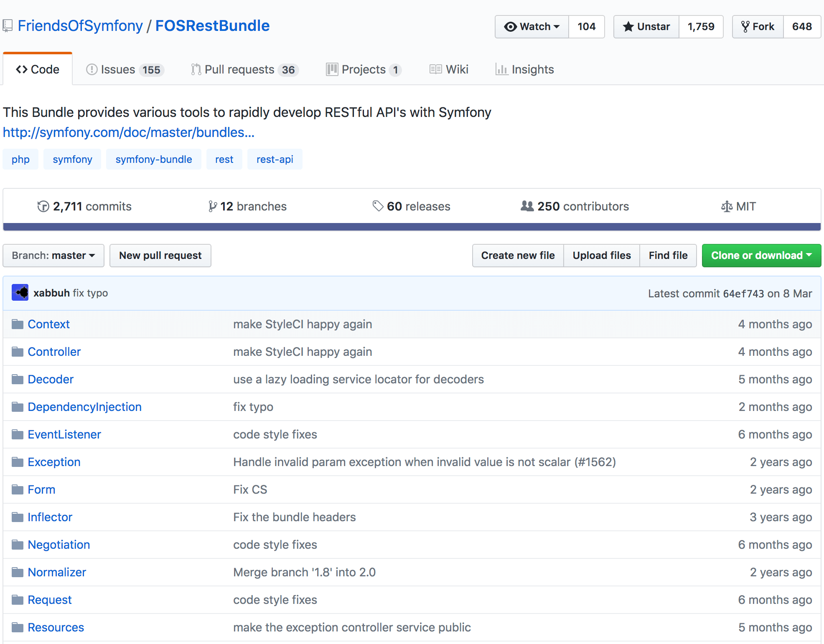Click the language breakdown color bar
The image size is (824, 644).
412,227
